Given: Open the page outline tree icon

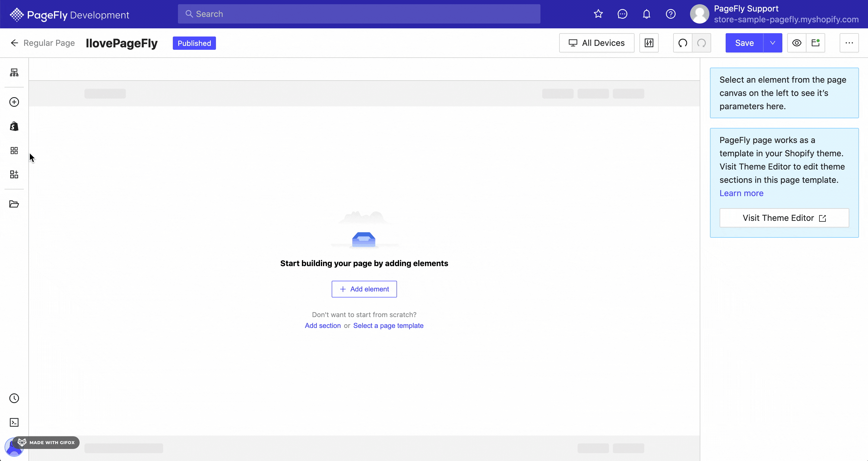Looking at the screenshot, I should [x=14, y=72].
